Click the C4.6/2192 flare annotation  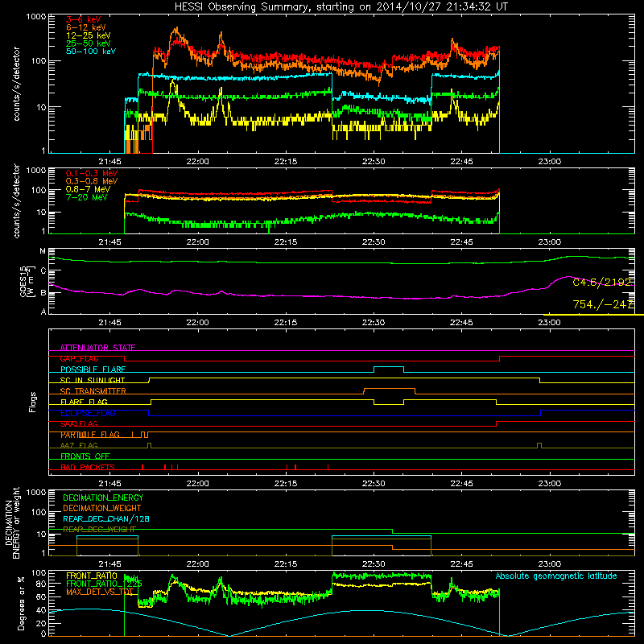601,283
